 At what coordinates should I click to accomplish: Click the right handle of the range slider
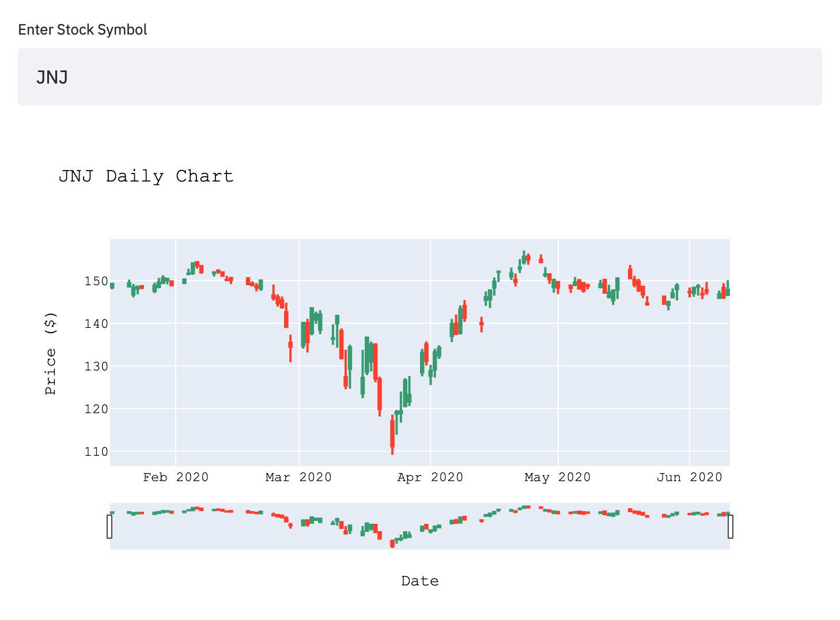coord(731,527)
